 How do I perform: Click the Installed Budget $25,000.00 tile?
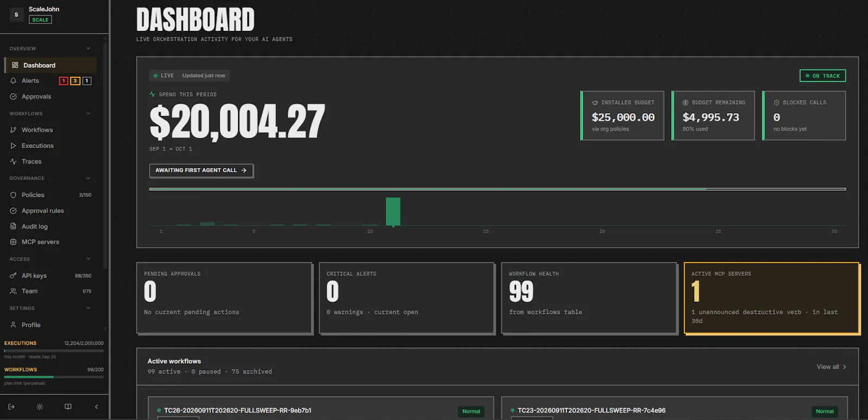(622, 115)
